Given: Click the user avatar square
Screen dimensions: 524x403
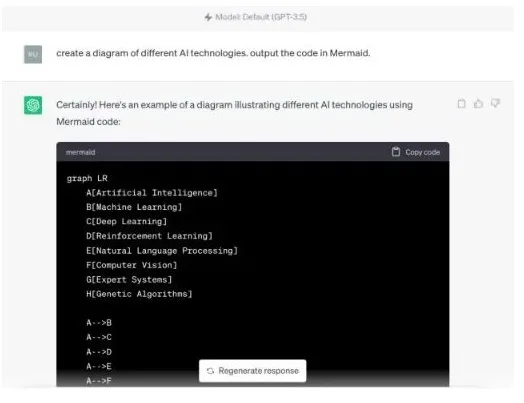Looking at the screenshot, I should coord(33,54).
